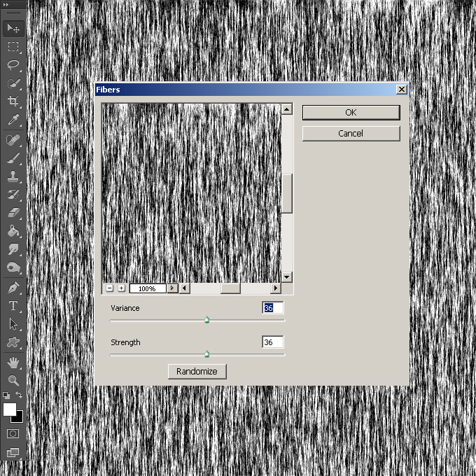
Task: Close the Fibers dialog window
Action: [x=402, y=90]
